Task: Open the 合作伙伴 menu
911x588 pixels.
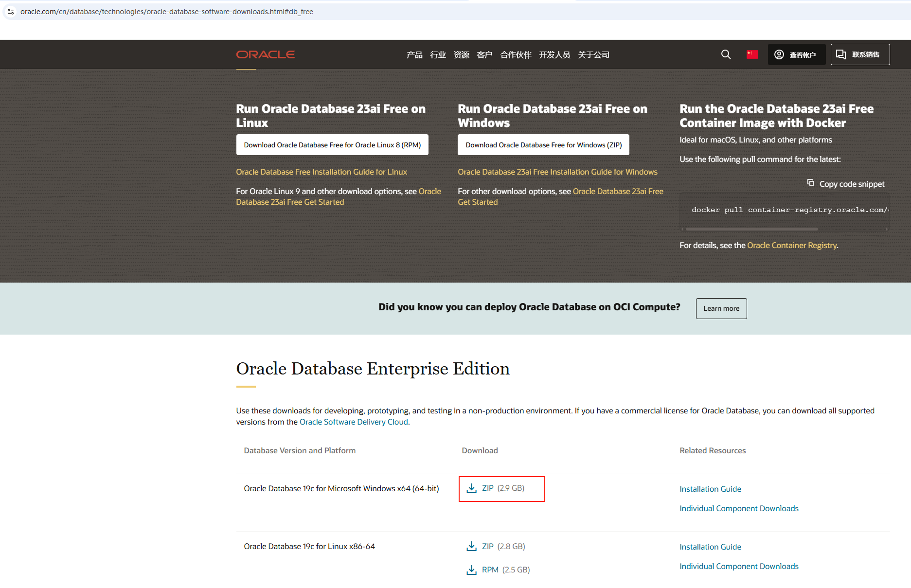Action: pos(516,54)
